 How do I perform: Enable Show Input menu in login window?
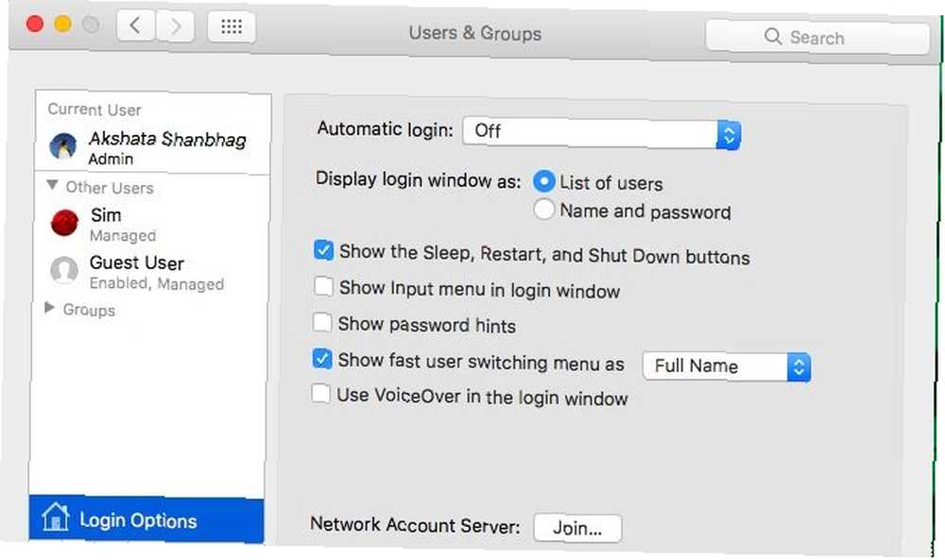pyautogui.click(x=323, y=286)
